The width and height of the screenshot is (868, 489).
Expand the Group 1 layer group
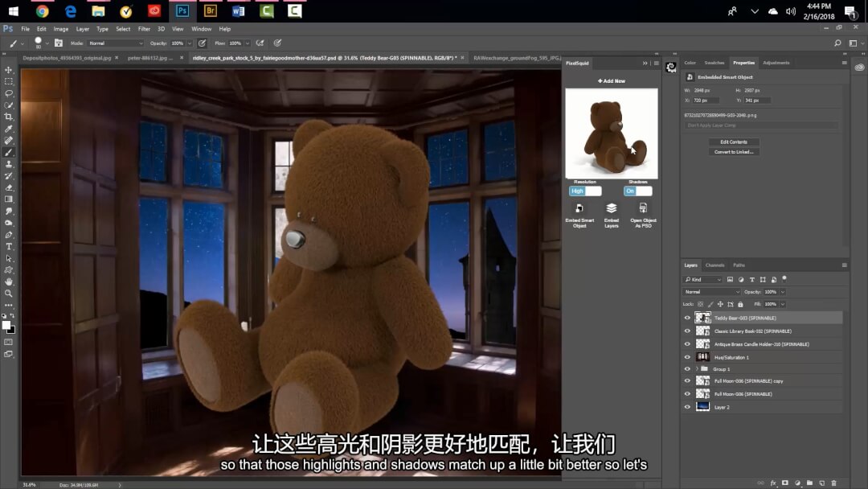697,369
